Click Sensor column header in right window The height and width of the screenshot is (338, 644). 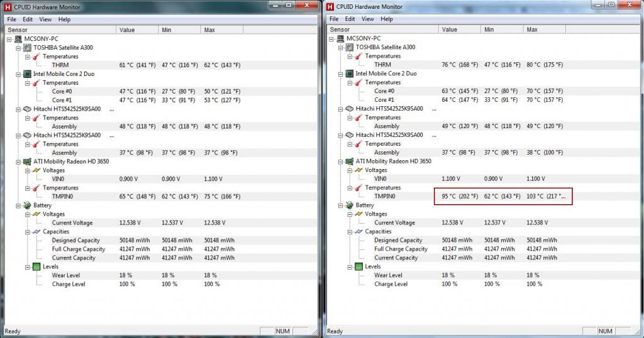pyautogui.click(x=383, y=30)
